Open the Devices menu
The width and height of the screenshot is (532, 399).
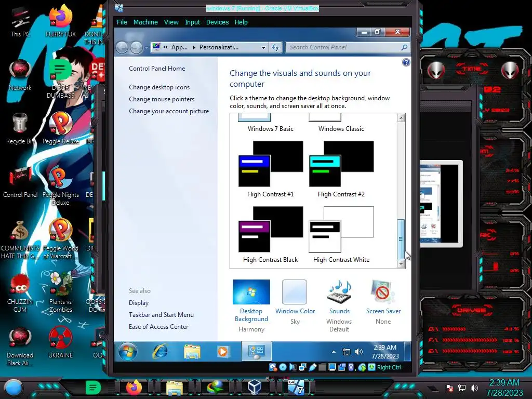point(218,22)
